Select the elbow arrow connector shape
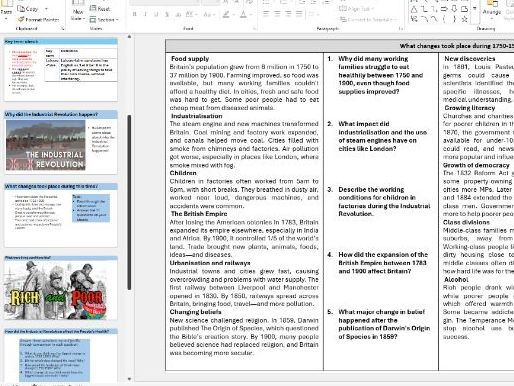The image size is (514, 386). (x=434, y=9)
